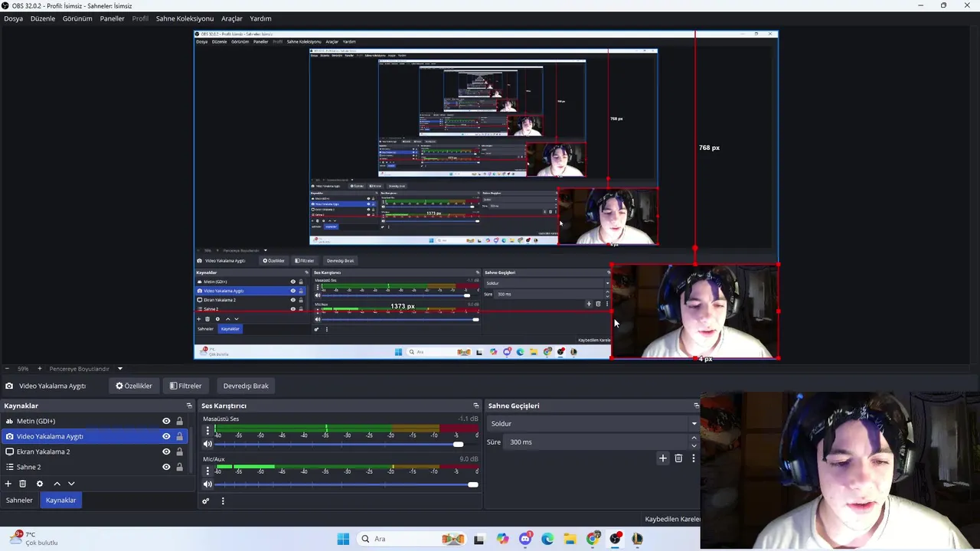Open the Görünüm menu
The height and width of the screenshot is (551, 980).
point(77,18)
